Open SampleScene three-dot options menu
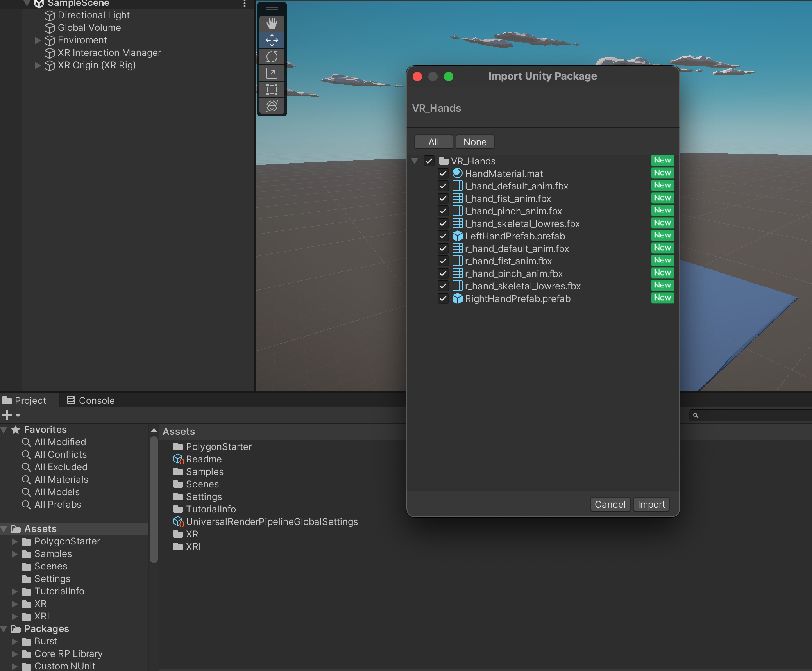The image size is (812, 671). click(x=245, y=4)
